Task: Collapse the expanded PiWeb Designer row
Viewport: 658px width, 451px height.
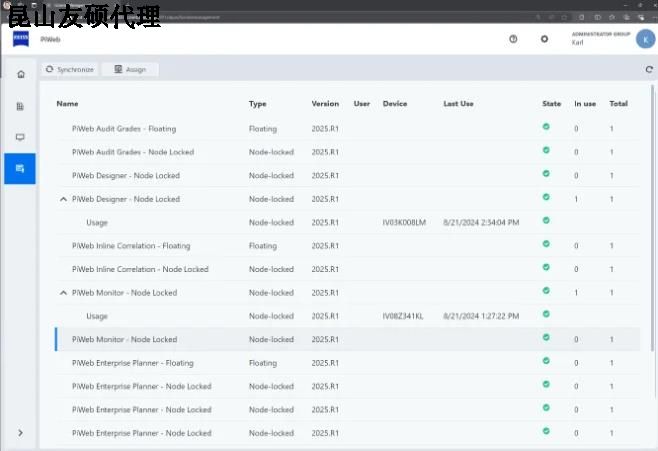Action: click(63, 199)
